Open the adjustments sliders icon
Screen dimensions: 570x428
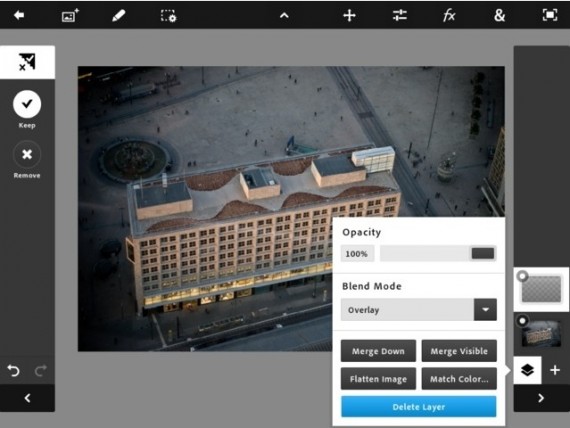(400, 15)
